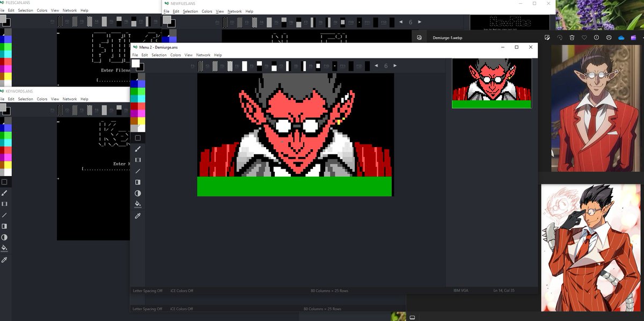Toggle iCE Colors Off in Demiurge status bar
Screen dimensions: 644x321
click(x=182, y=291)
